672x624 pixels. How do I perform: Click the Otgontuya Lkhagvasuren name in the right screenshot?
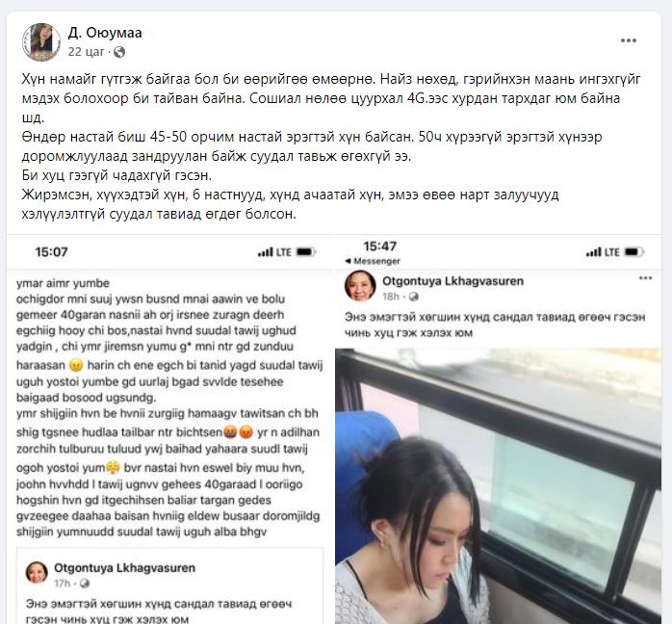tap(453, 281)
